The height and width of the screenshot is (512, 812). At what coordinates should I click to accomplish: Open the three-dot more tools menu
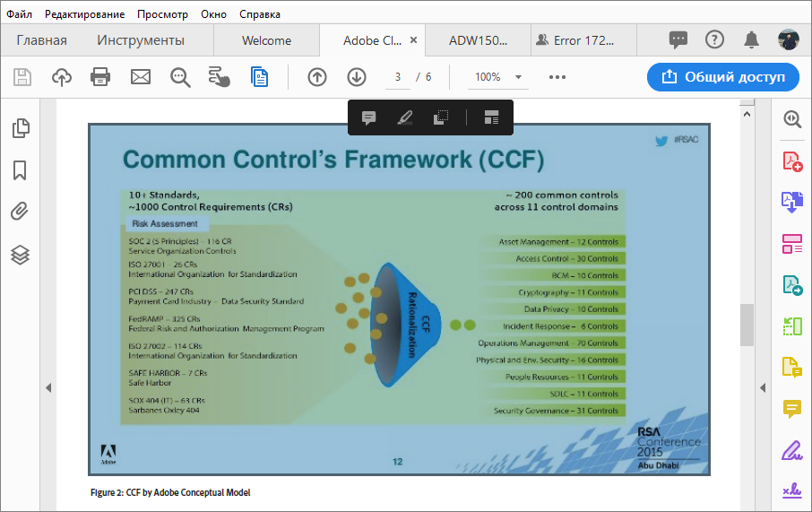click(x=557, y=77)
